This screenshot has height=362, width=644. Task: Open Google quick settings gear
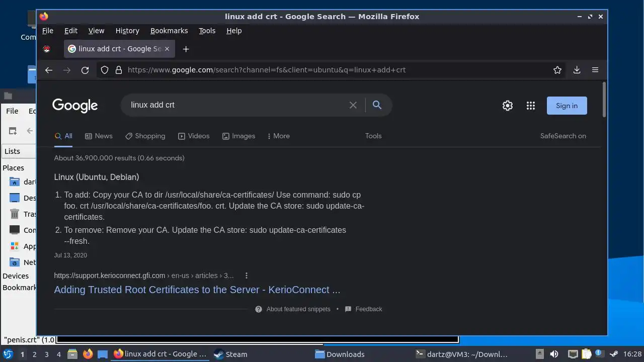(x=508, y=106)
